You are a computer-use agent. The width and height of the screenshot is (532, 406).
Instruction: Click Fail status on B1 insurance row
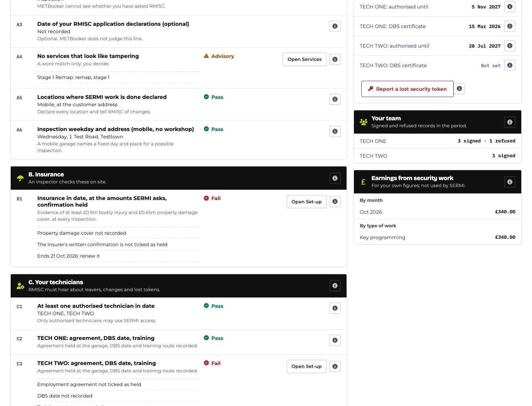pyautogui.click(x=212, y=198)
